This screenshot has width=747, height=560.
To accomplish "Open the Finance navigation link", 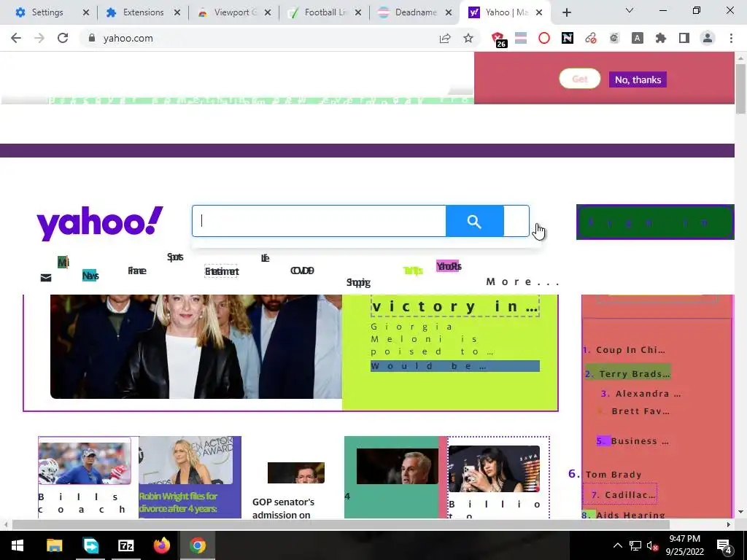I will 136,271.
